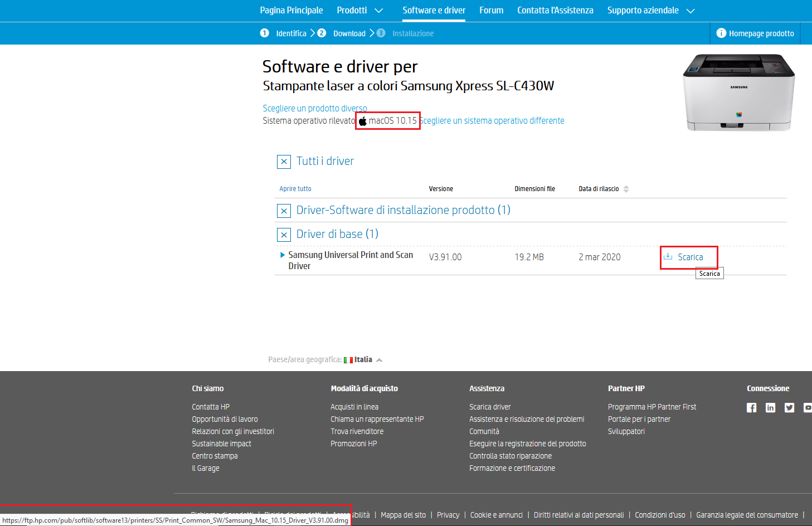Open Relazioni con gli investitori link
812x526 pixels.
coord(233,431)
